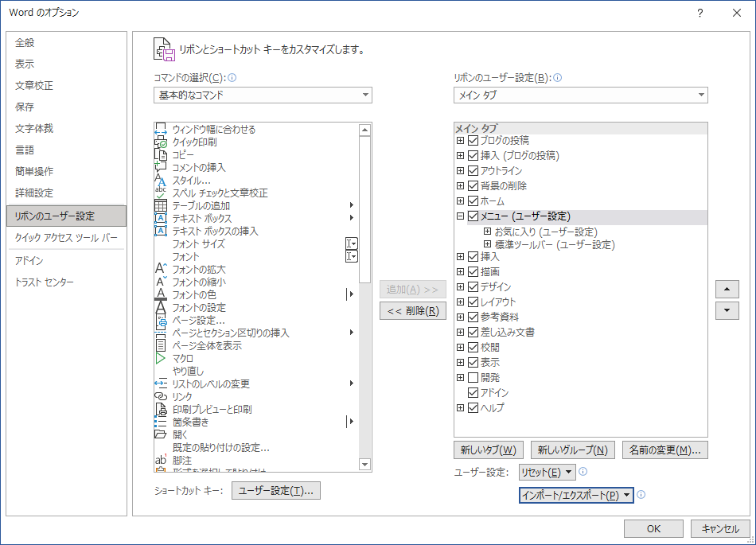Click the ウィンドウ幅に合わせる command icon

(x=161, y=129)
